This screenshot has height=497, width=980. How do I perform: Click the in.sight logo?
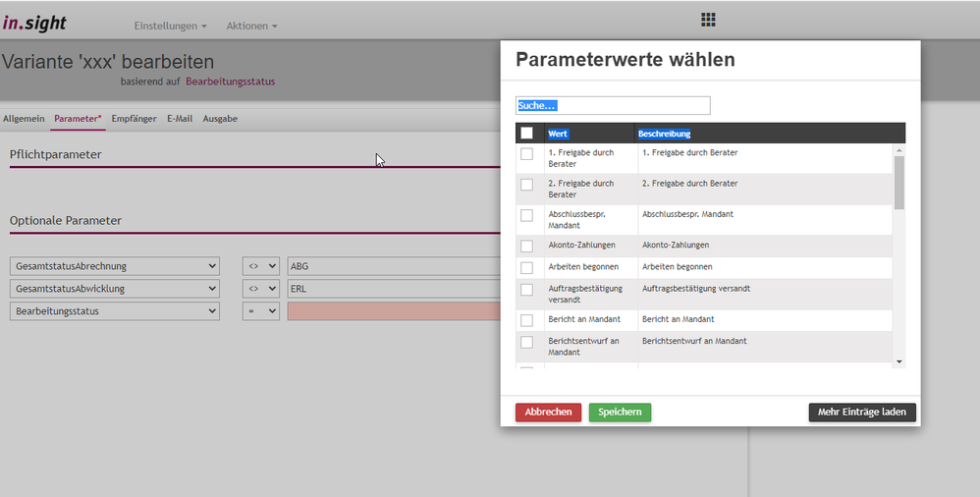click(x=34, y=23)
